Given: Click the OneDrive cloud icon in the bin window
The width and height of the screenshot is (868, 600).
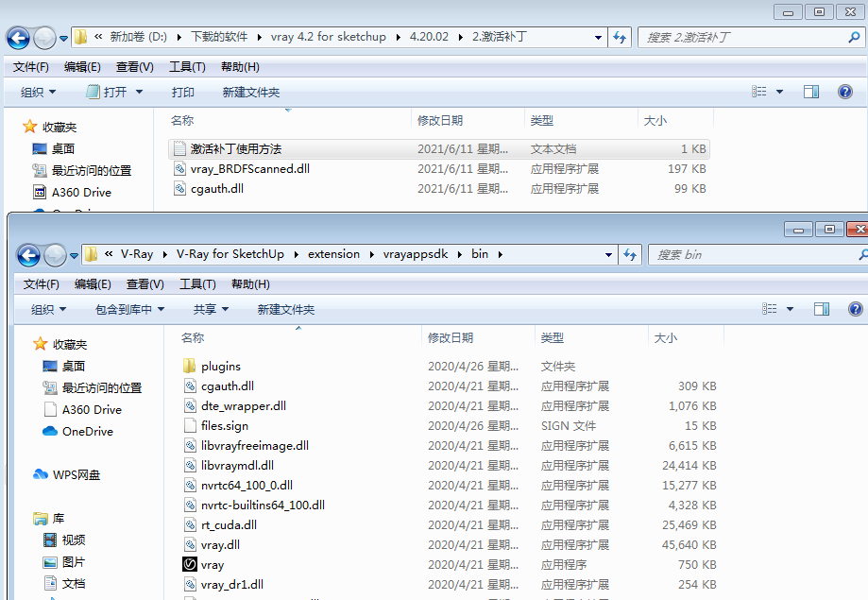Looking at the screenshot, I should pyautogui.click(x=50, y=431).
